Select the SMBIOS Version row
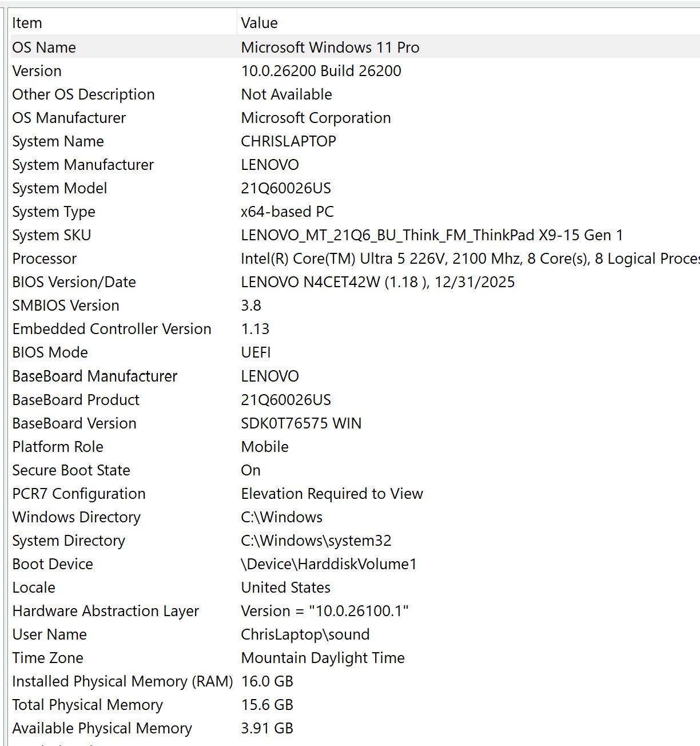This screenshot has height=746, width=700. 355,305
